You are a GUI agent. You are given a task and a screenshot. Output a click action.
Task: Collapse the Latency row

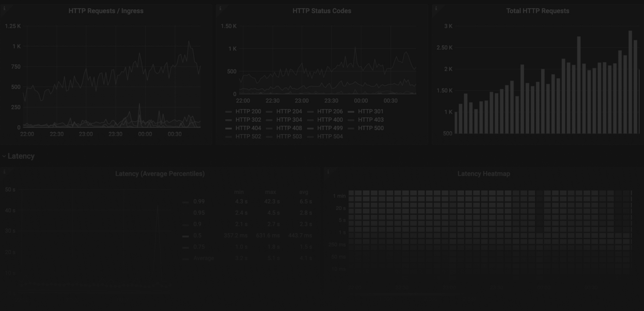[x=18, y=156]
